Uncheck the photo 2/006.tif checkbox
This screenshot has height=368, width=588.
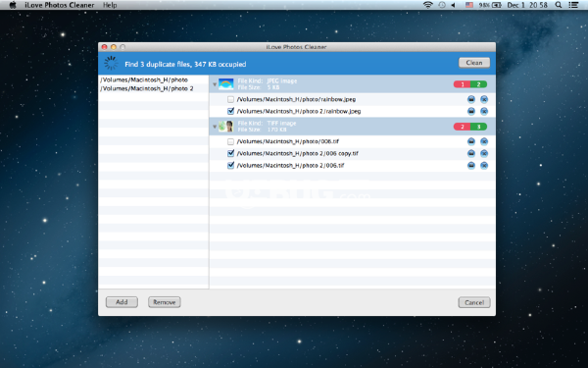pos(230,165)
